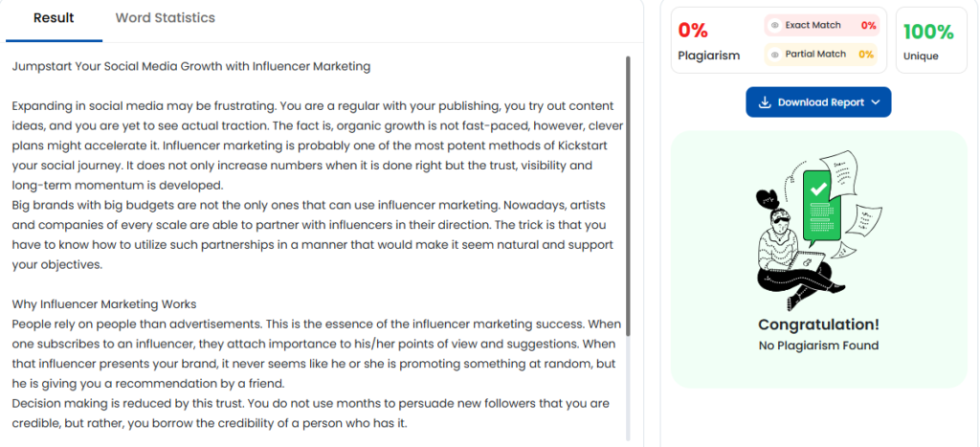
Task: Click the Jumpstart Your Social Media Growth title
Action: click(191, 66)
